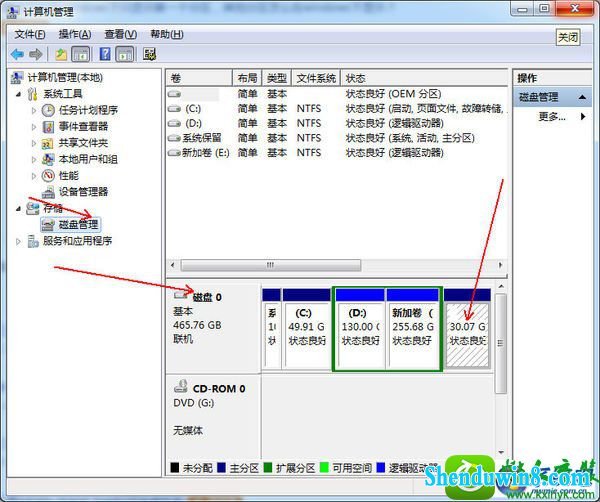Screen dimensions: 600x502
Task: Open the 文件(F) menu
Action: click(30, 34)
